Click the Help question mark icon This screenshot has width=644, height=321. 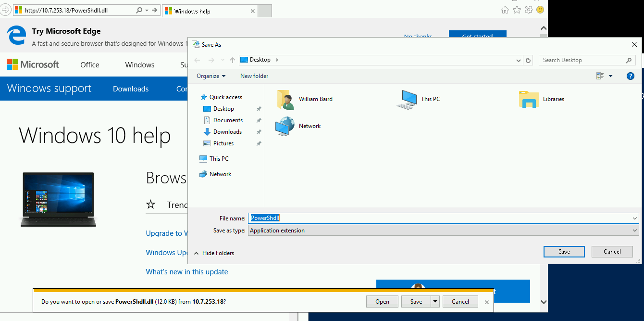click(631, 76)
